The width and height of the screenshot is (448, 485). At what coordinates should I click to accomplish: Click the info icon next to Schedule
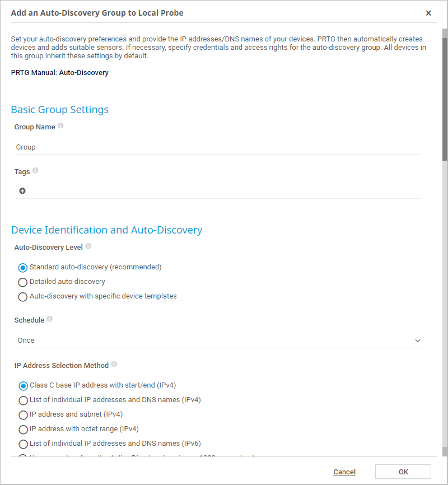[x=50, y=319]
